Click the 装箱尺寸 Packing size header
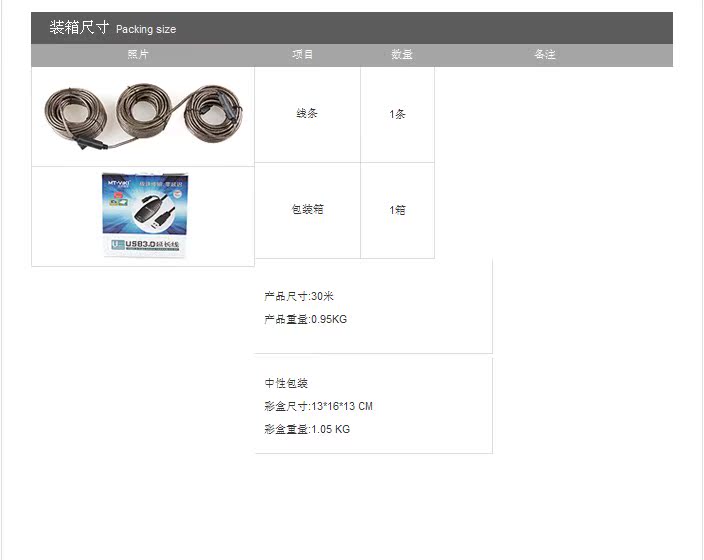The width and height of the screenshot is (704, 560). coord(113,28)
